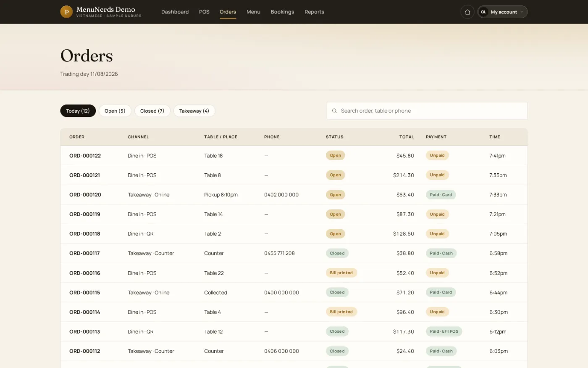This screenshot has height=368, width=588.
Task: Click Paid · Cash badge for ORD-000112
Action: click(x=441, y=351)
